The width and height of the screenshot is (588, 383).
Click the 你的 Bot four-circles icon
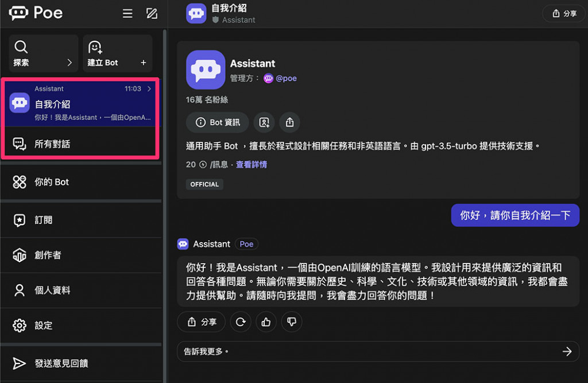[20, 182]
